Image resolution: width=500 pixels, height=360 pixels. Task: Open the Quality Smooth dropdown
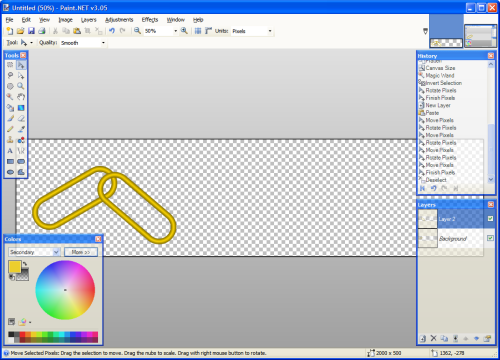pos(103,43)
